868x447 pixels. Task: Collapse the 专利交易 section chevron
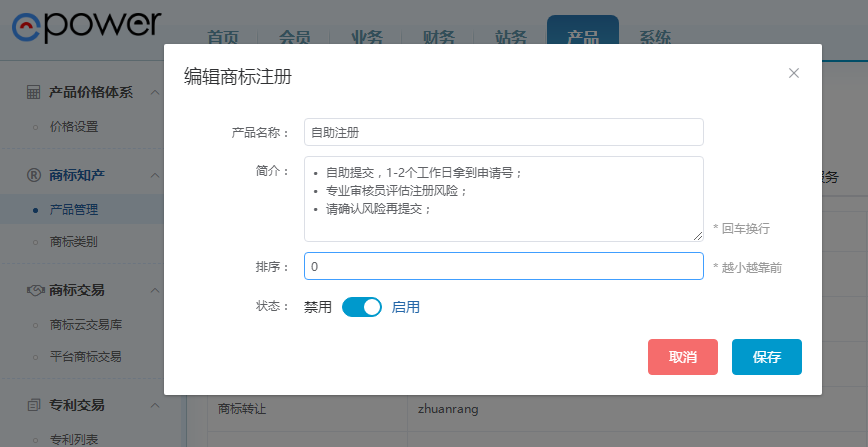156,405
